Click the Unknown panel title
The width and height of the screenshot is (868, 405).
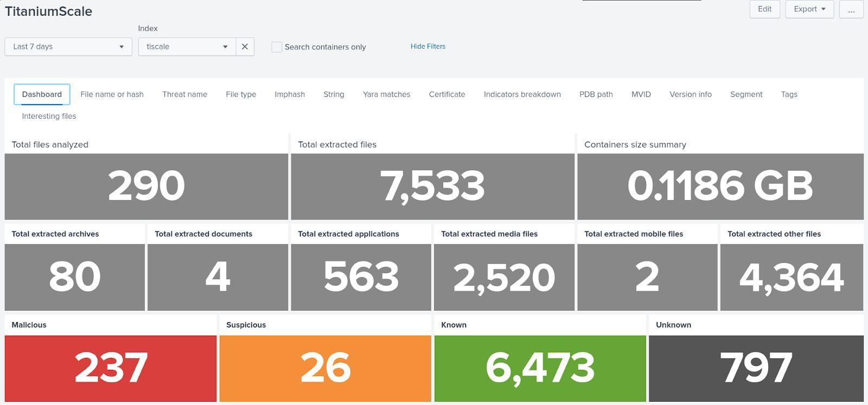[x=673, y=325]
